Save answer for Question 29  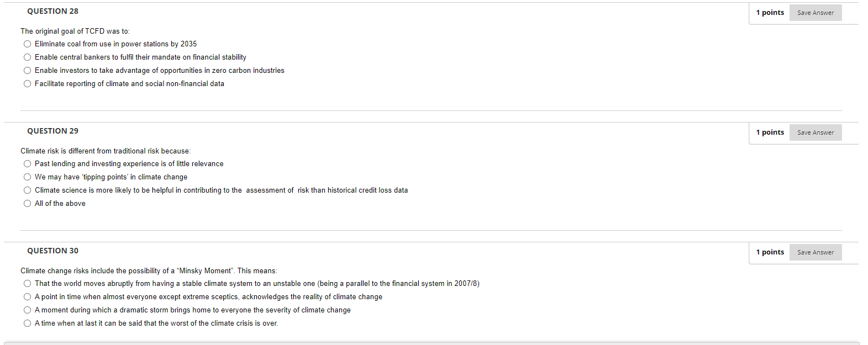point(816,132)
